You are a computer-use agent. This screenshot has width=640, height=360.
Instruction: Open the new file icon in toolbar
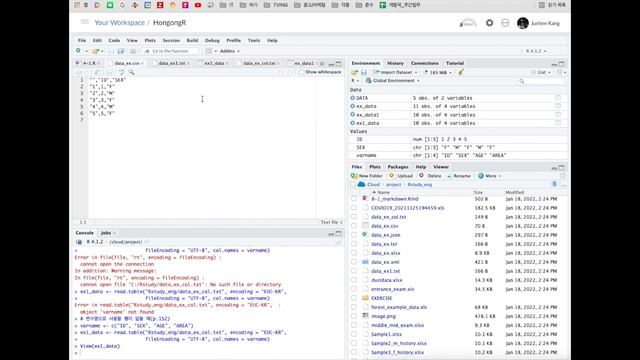[78, 51]
